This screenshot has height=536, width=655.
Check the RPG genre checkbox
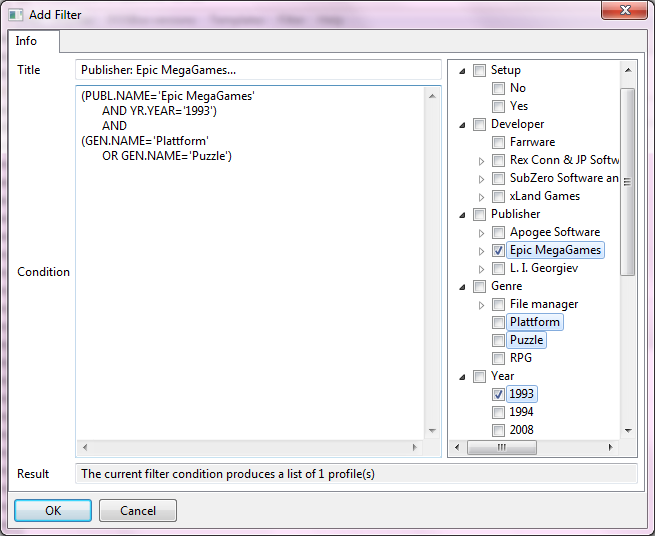pos(498,358)
